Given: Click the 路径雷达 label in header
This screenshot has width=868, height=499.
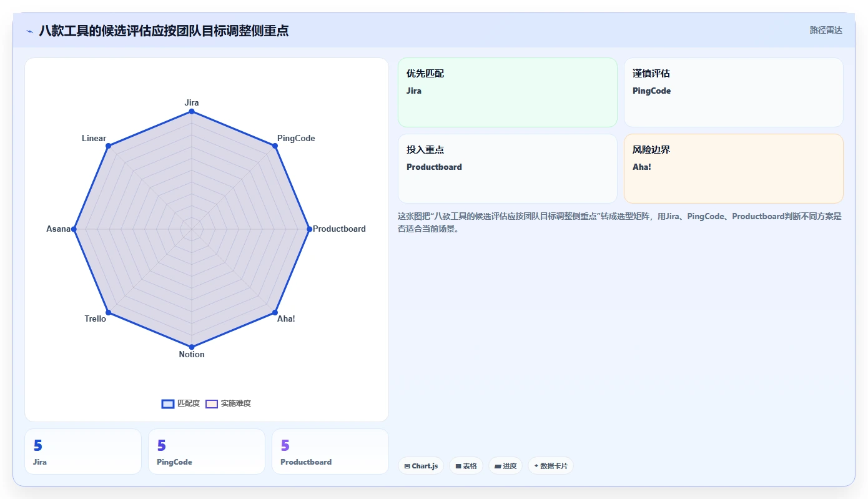Looking at the screenshot, I should coord(826,30).
